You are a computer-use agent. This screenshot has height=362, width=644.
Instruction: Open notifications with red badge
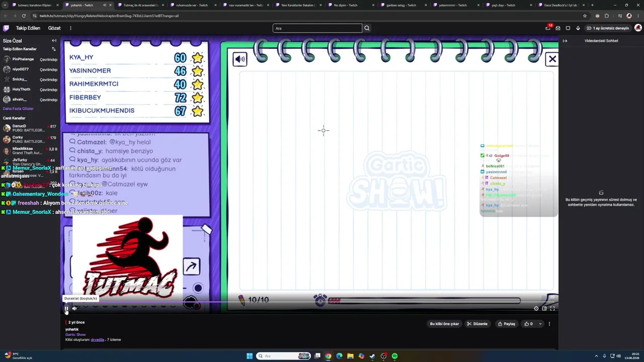pyautogui.click(x=548, y=28)
